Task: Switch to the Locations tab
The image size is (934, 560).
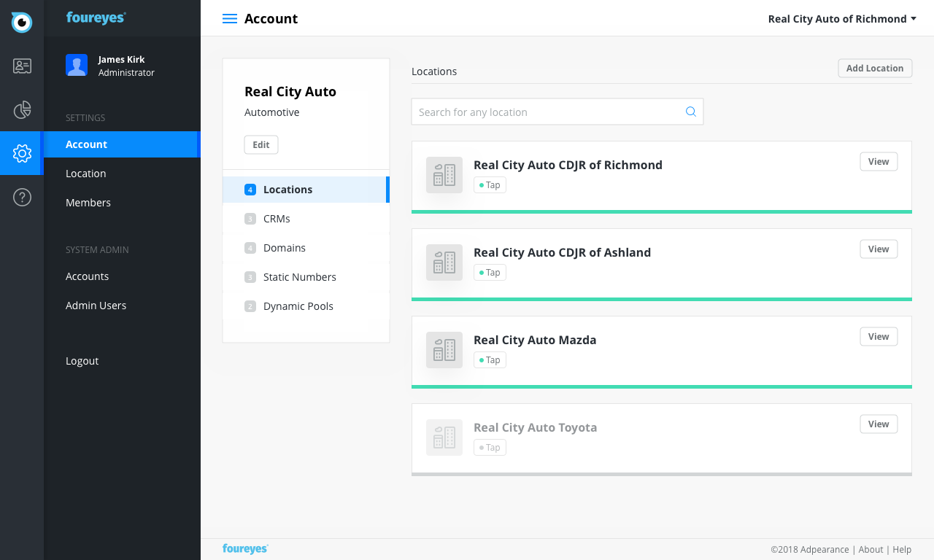Action: coord(306,190)
